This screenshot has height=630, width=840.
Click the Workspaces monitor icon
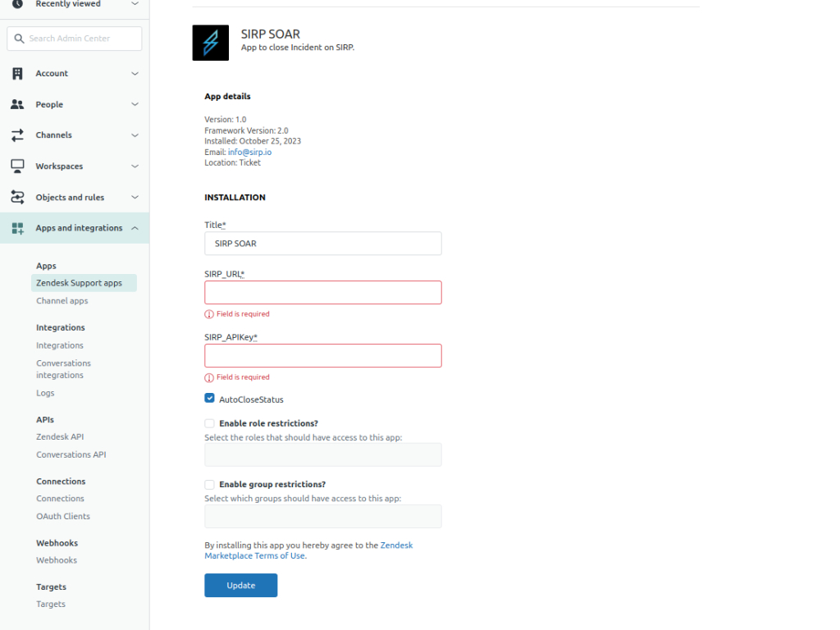coord(17,167)
